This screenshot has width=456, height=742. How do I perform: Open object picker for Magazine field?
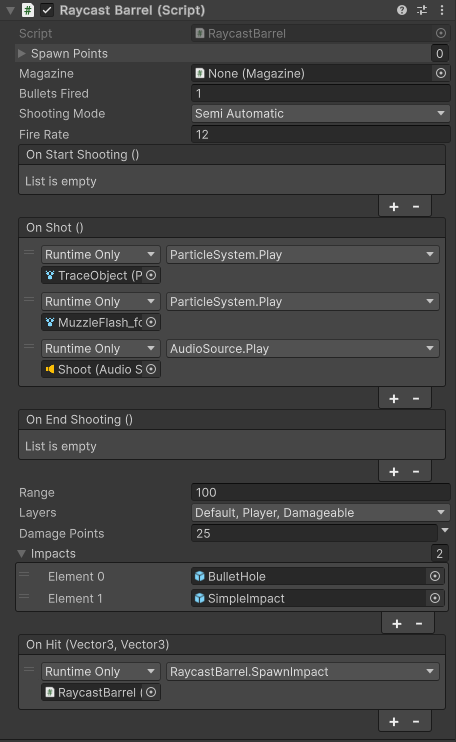pos(440,73)
